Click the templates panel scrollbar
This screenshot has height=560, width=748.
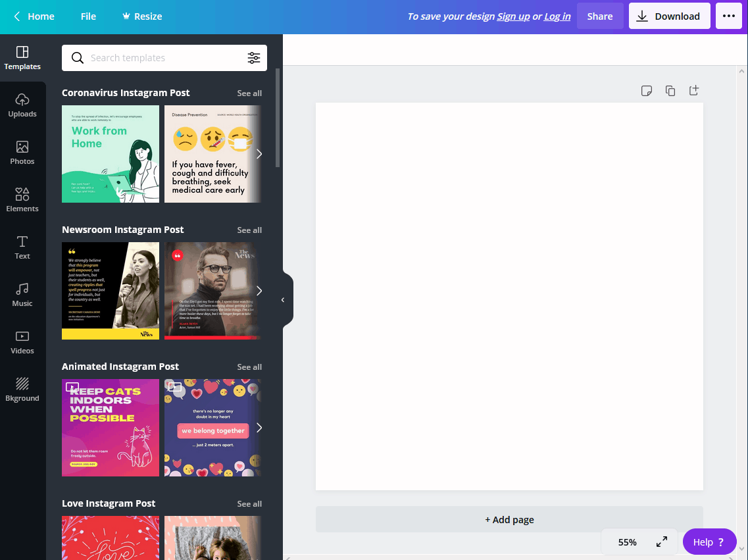click(x=278, y=118)
